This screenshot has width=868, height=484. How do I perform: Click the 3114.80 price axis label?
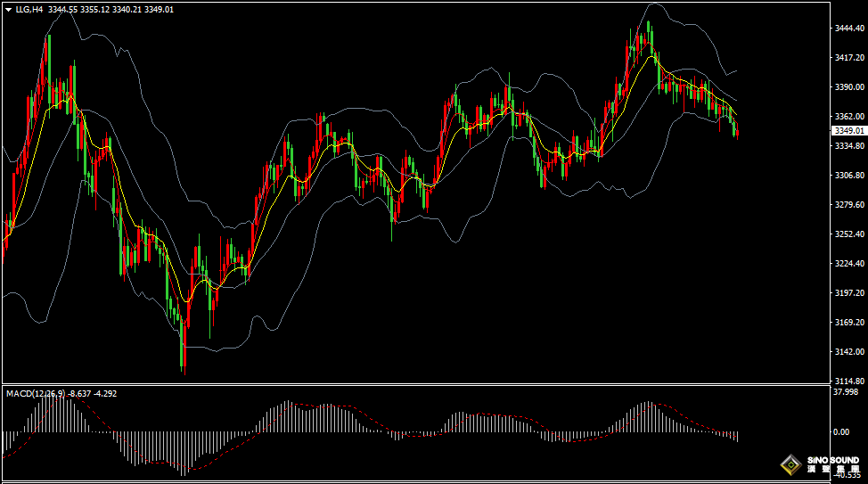pyautogui.click(x=848, y=381)
